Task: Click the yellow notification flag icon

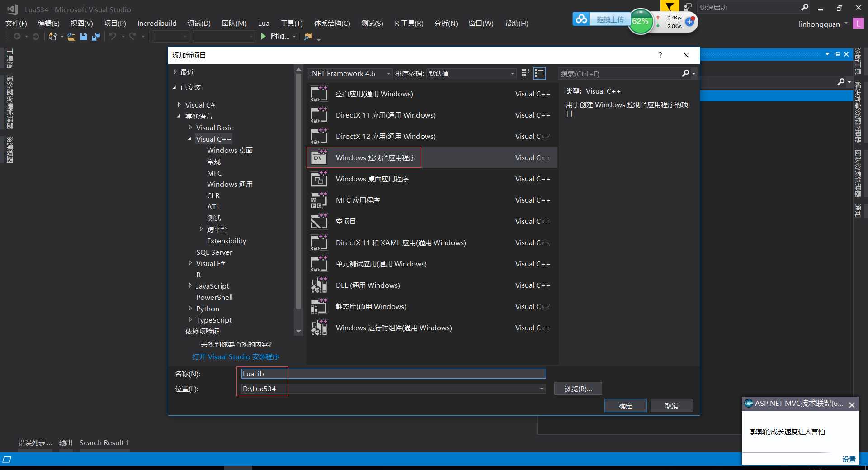Action: point(670,6)
